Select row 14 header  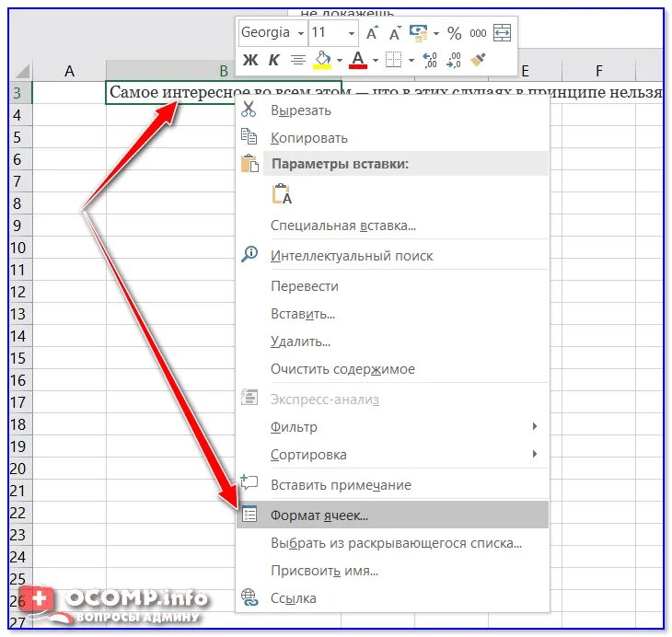[x=20, y=336]
